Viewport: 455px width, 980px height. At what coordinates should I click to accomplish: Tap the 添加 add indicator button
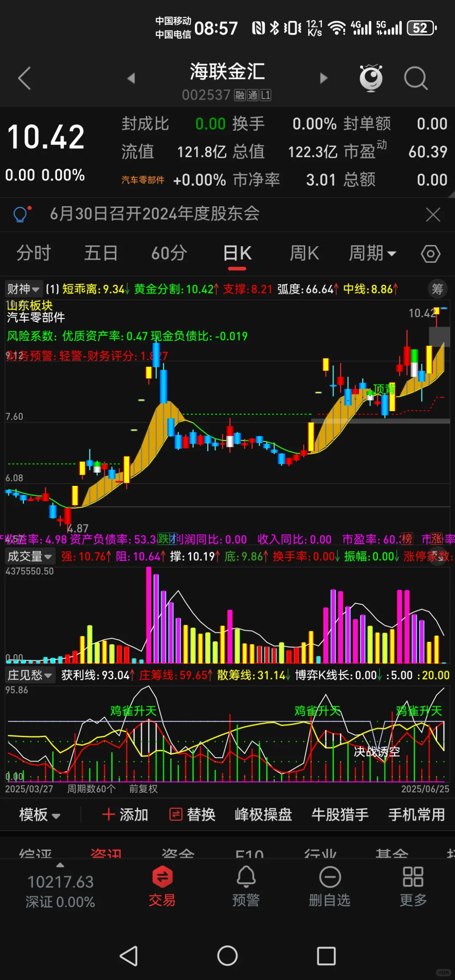(x=125, y=814)
